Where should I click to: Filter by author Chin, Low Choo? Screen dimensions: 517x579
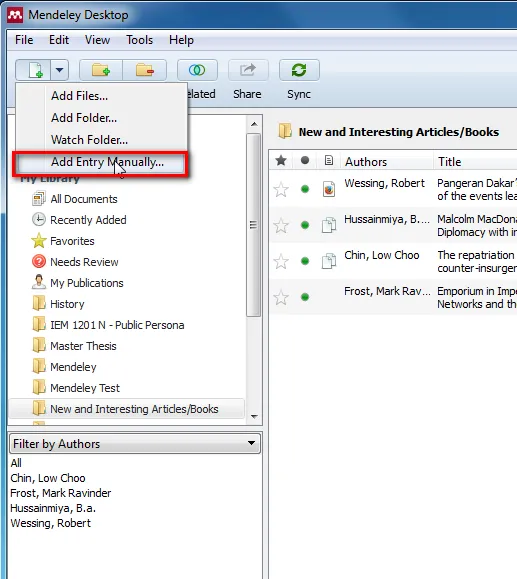point(48,478)
